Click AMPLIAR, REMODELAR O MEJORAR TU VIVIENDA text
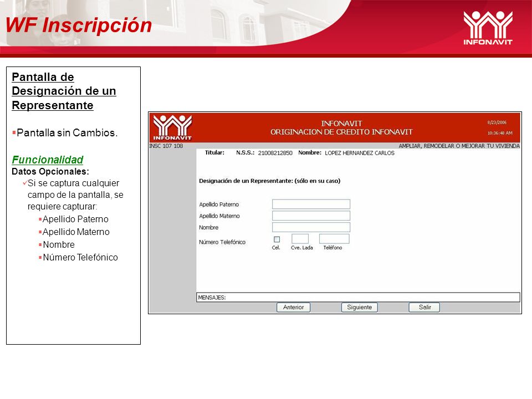 point(459,146)
